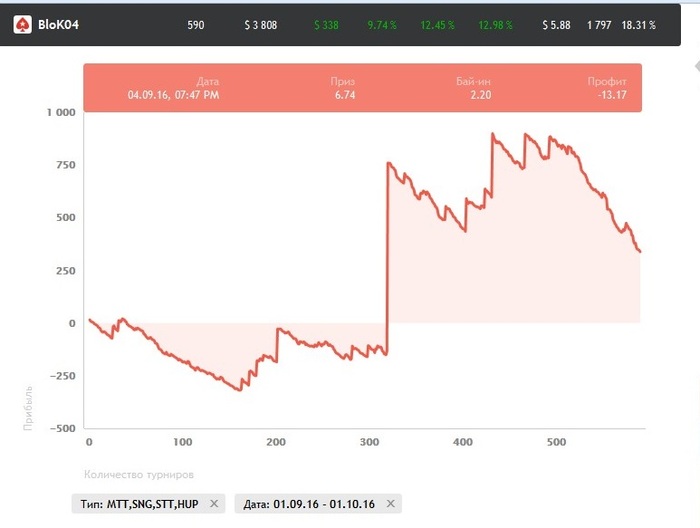This screenshot has height=528, width=700.
Task: Click the Тип: MTT,SNG,STT,HUP filter chip
Action: tap(138, 504)
